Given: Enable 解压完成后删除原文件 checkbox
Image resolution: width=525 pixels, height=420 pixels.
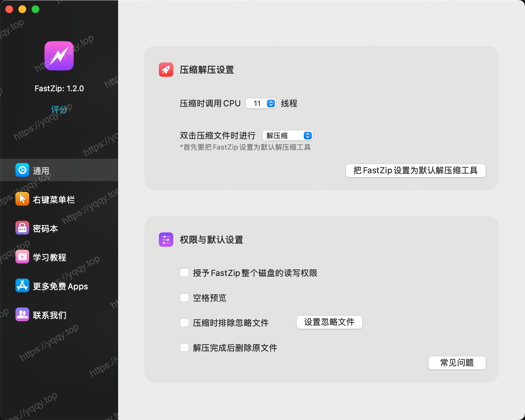Looking at the screenshot, I should click(184, 347).
